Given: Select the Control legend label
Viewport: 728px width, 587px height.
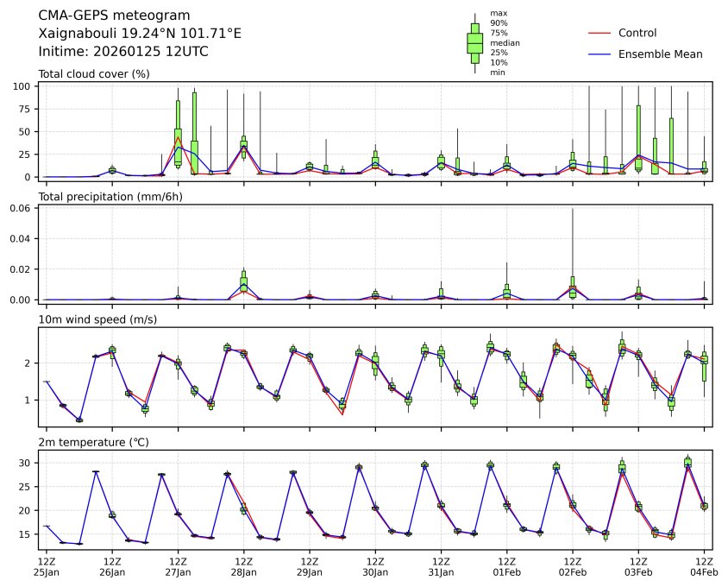Looking at the screenshot, I should [x=637, y=33].
